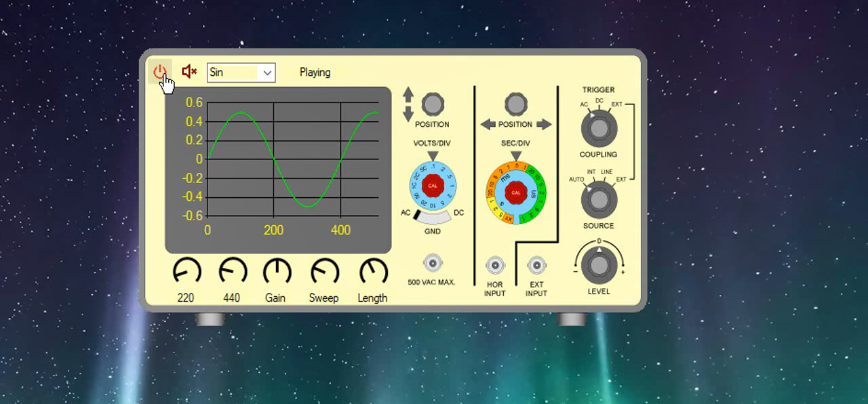Adjust the 440 frequency knob
Viewport: 868px width, 404px height.
(x=232, y=271)
